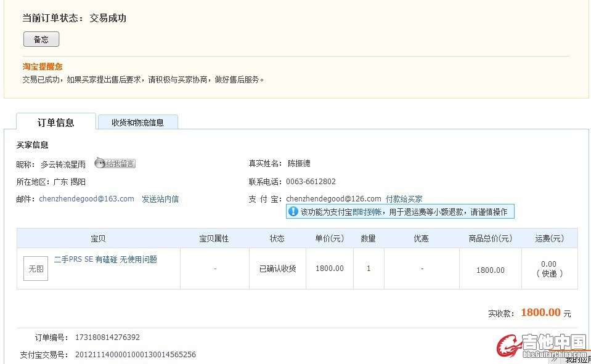Open the 无图 product thumbnail
The width and height of the screenshot is (591, 364).
(x=36, y=269)
